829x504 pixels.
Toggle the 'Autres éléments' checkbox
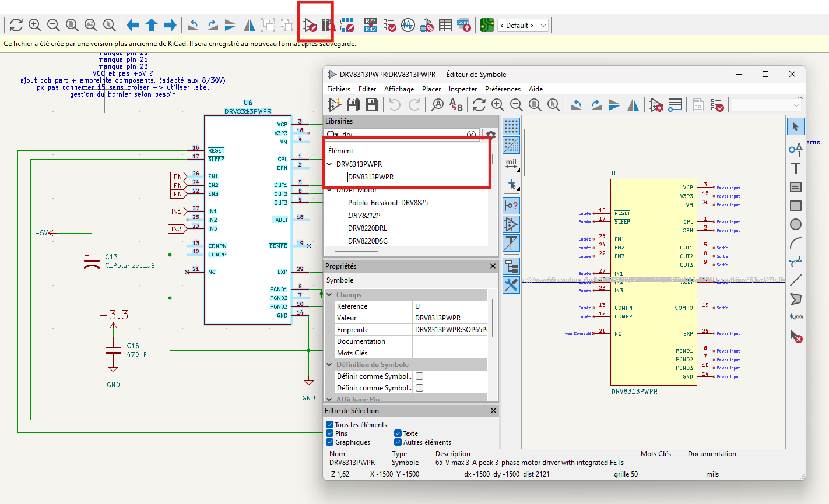398,442
